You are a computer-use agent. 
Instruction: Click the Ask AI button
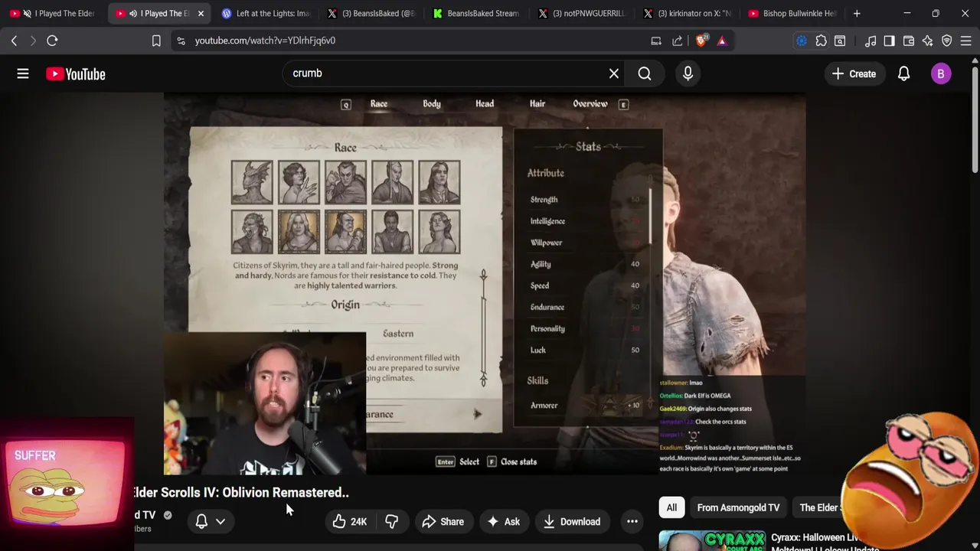point(503,522)
